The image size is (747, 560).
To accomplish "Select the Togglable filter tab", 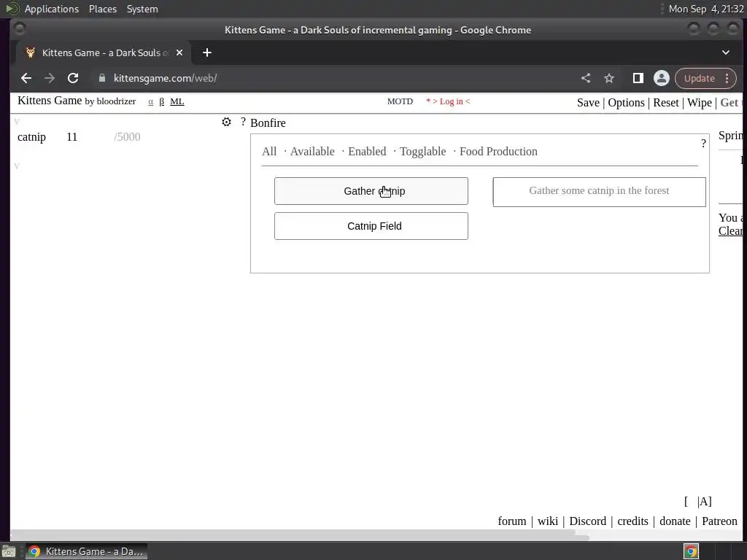I will [x=422, y=152].
